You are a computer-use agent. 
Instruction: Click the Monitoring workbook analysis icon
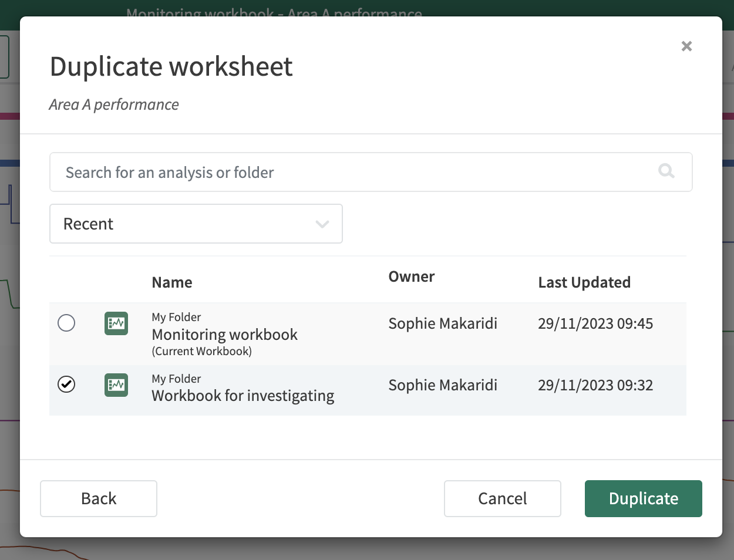click(116, 323)
